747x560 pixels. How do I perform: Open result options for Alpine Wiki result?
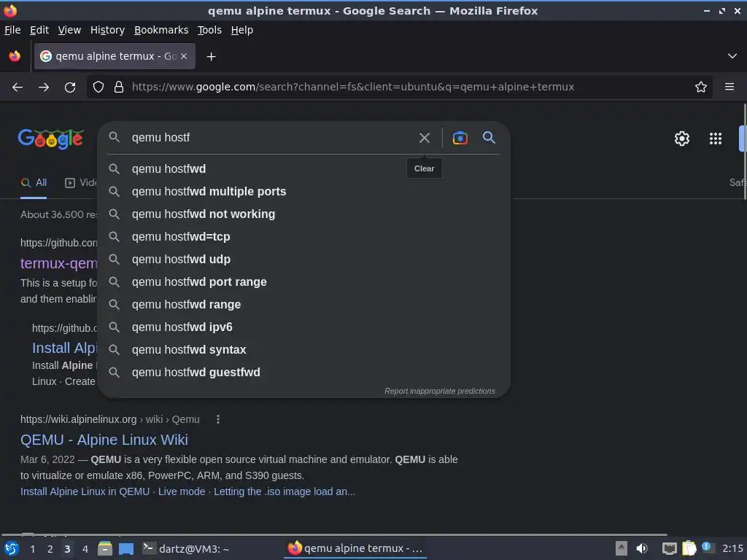coord(217,419)
